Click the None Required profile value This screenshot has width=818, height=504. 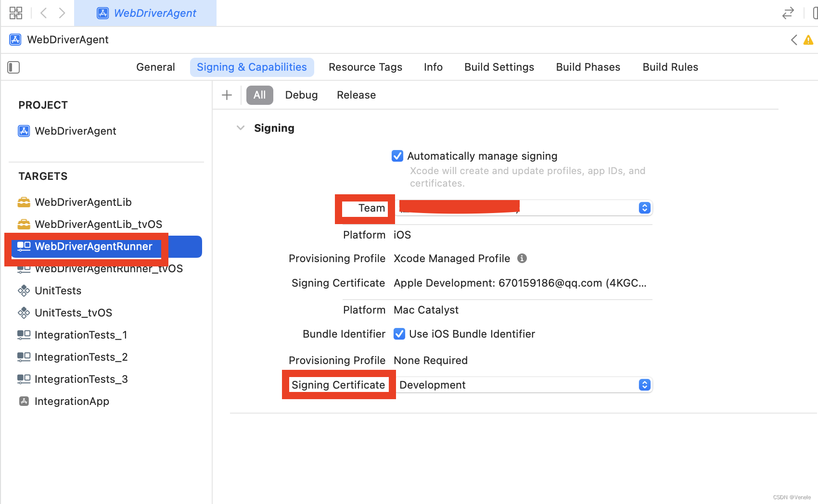(431, 360)
